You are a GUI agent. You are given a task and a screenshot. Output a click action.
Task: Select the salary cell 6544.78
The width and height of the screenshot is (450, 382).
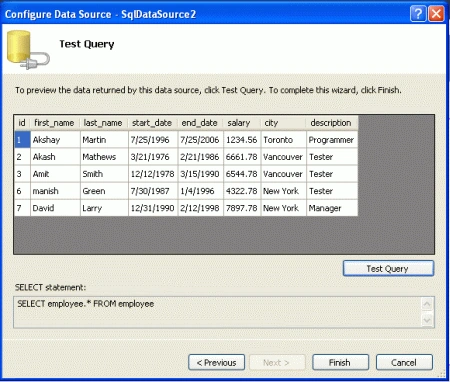(x=242, y=174)
